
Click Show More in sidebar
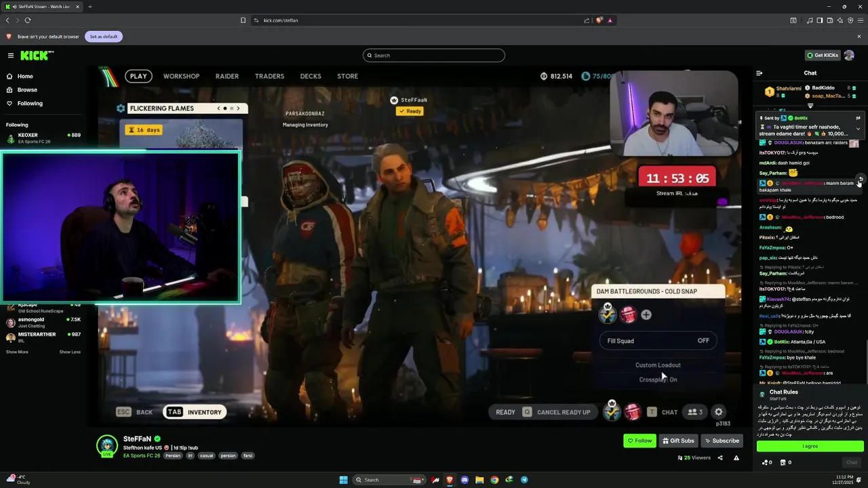pyautogui.click(x=17, y=352)
